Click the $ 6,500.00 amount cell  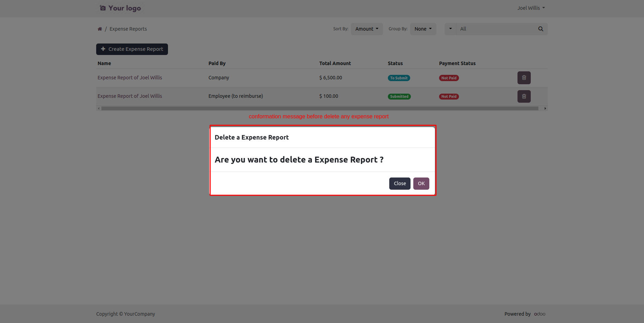(330, 78)
